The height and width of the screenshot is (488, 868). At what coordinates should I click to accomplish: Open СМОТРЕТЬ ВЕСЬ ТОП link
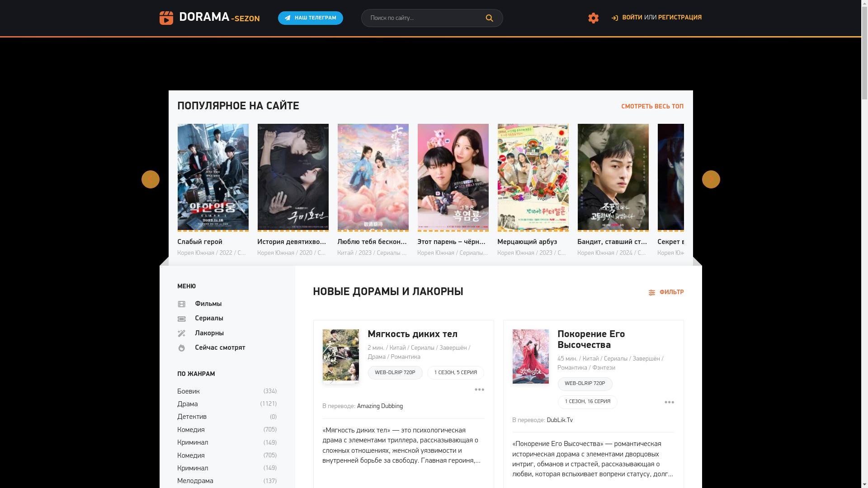click(652, 107)
